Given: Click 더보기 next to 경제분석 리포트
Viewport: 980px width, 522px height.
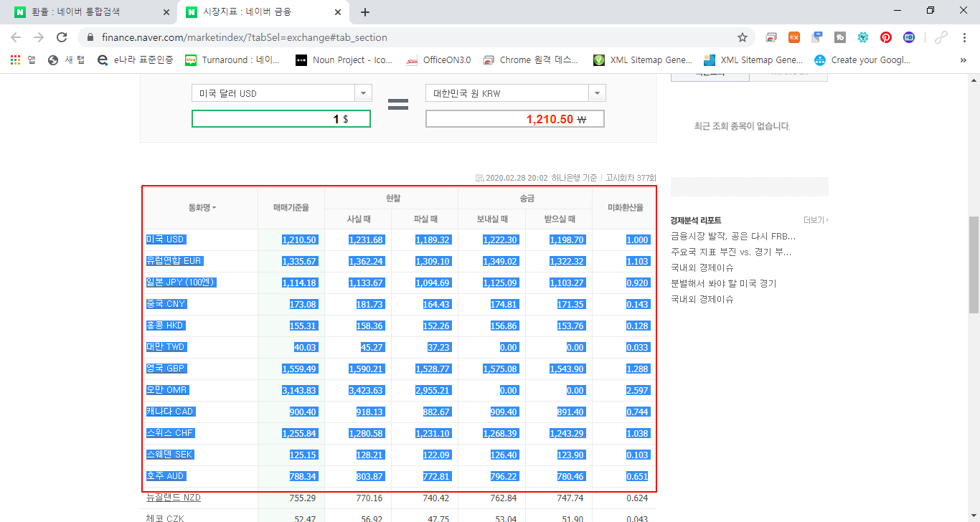Looking at the screenshot, I should (816, 220).
